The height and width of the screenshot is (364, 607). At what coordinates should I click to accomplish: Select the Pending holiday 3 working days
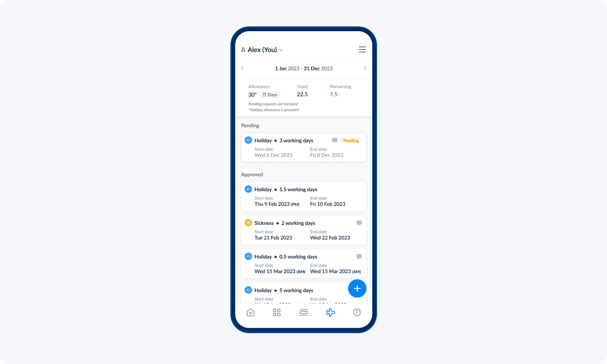pyautogui.click(x=303, y=147)
